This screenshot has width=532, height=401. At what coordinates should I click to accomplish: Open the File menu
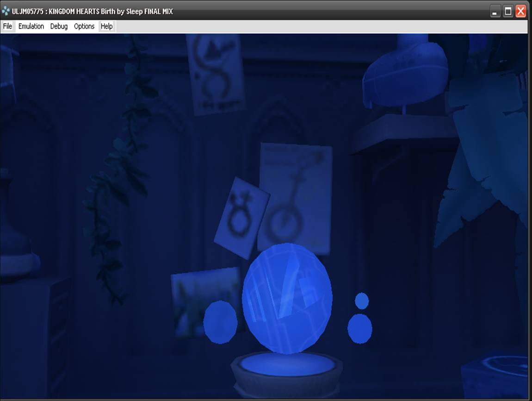click(7, 26)
